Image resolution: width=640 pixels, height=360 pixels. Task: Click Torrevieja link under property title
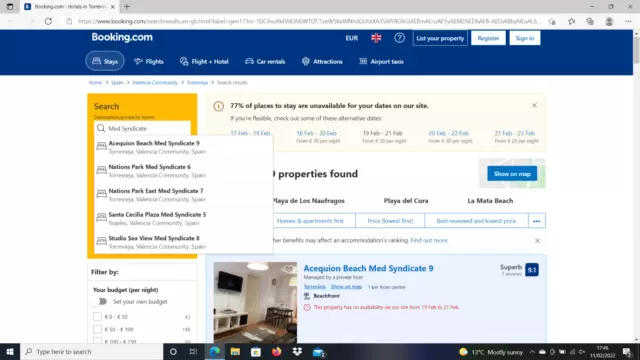314,287
